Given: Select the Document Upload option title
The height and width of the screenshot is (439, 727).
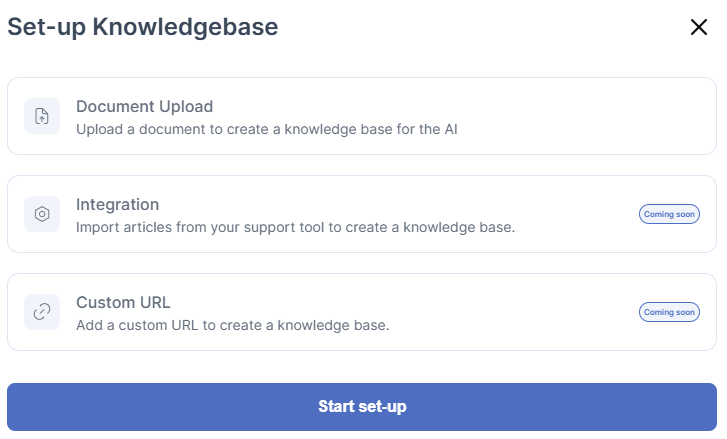Looking at the screenshot, I should (x=144, y=107).
